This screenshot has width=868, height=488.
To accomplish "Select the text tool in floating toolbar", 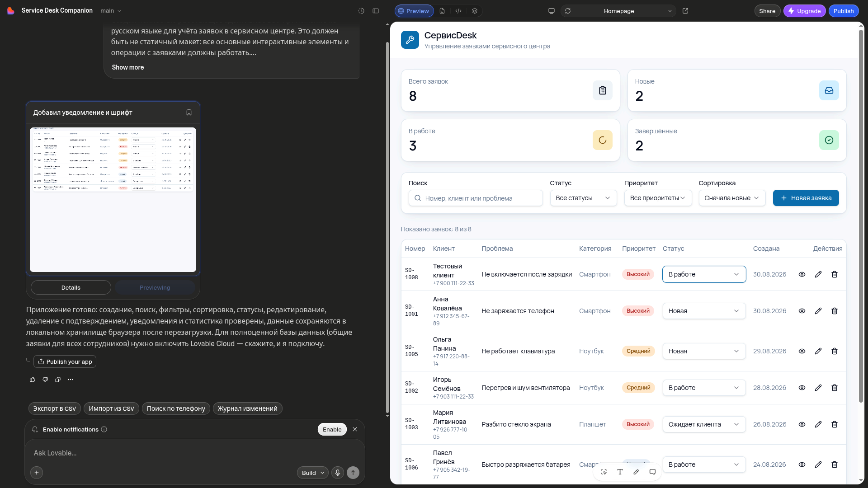I will pyautogui.click(x=620, y=472).
